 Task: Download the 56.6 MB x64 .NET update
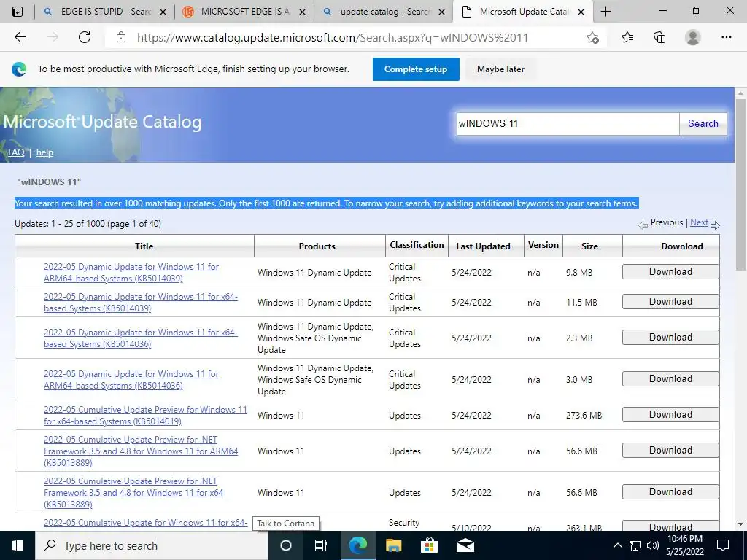[x=670, y=491]
